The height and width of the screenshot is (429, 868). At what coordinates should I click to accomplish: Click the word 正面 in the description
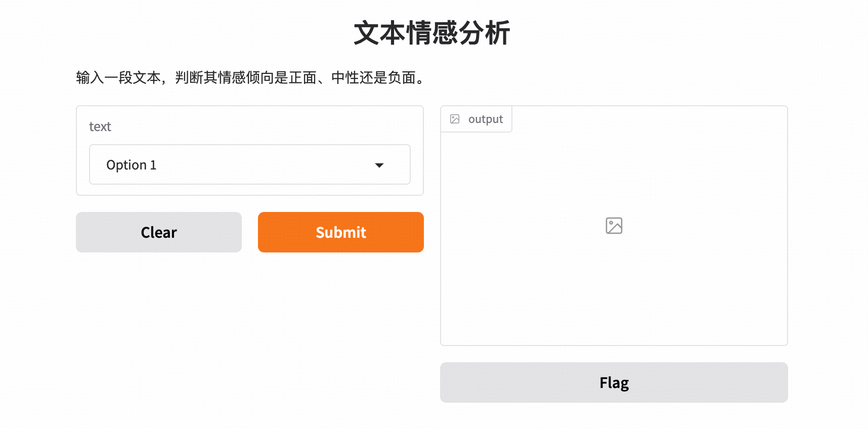click(302, 77)
